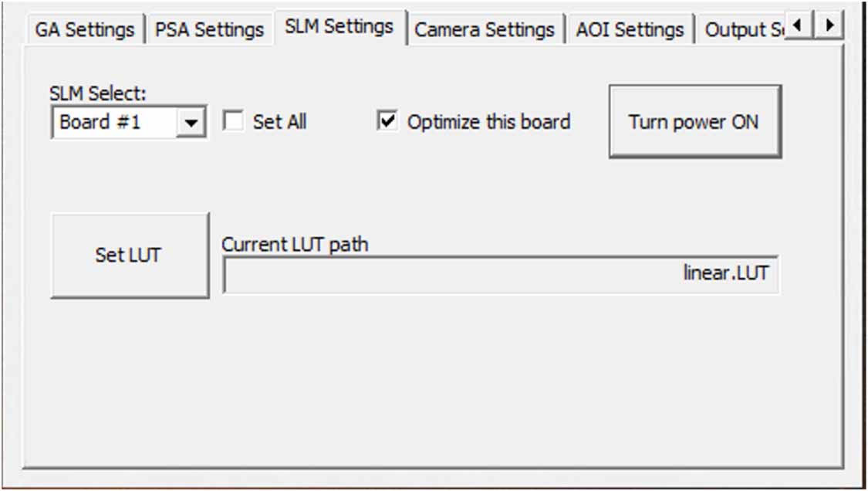The width and height of the screenshot is (868, 491).
Task: Click the linear.LUT text in the path field
Action: point(726,273)
